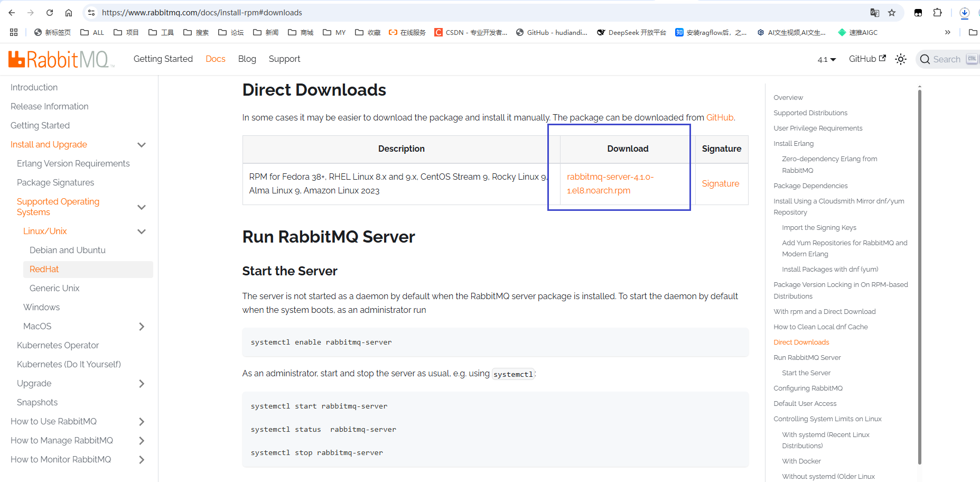Expand How to Manage RabbitMQ section
This screenshot has height=482, width=980.
tap(142, 441)
